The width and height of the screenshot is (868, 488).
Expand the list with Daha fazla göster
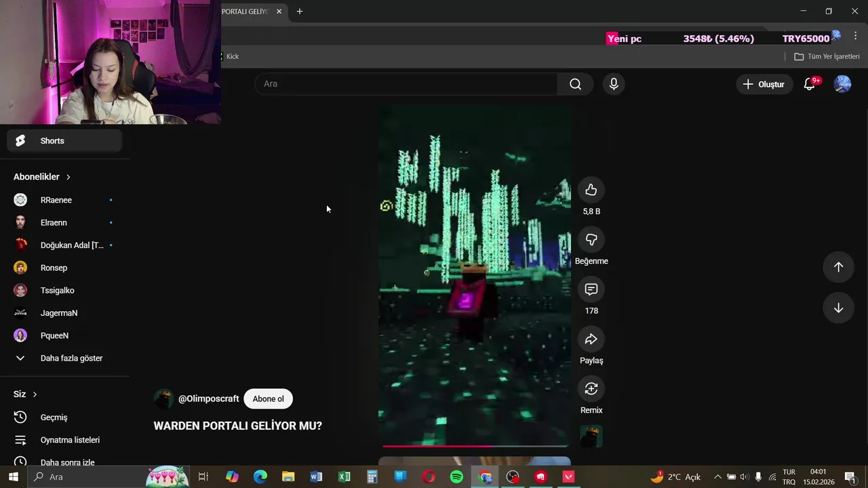[x=64, y=358]
